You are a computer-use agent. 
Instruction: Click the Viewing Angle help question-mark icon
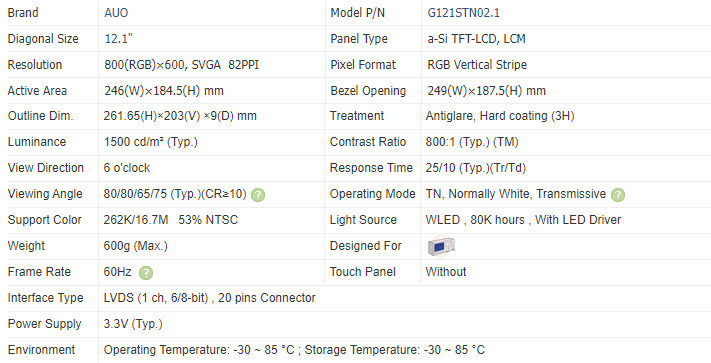[258, 195]
